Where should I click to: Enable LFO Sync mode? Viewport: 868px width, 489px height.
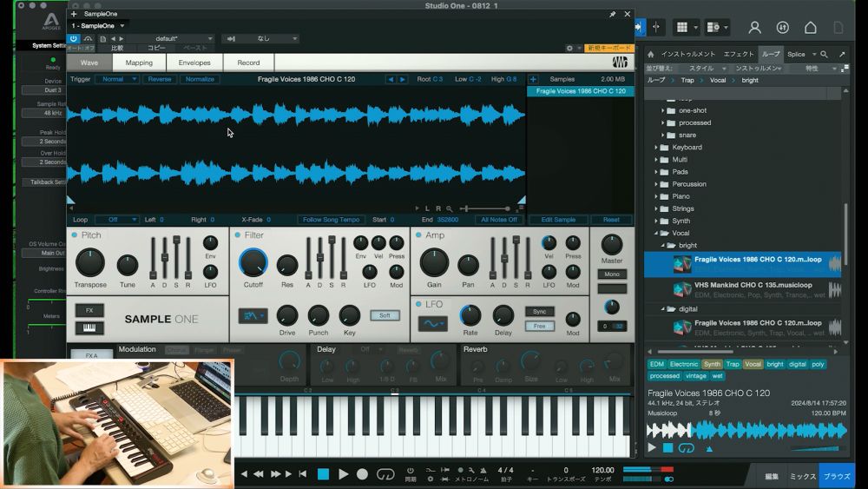coord(539,312)
